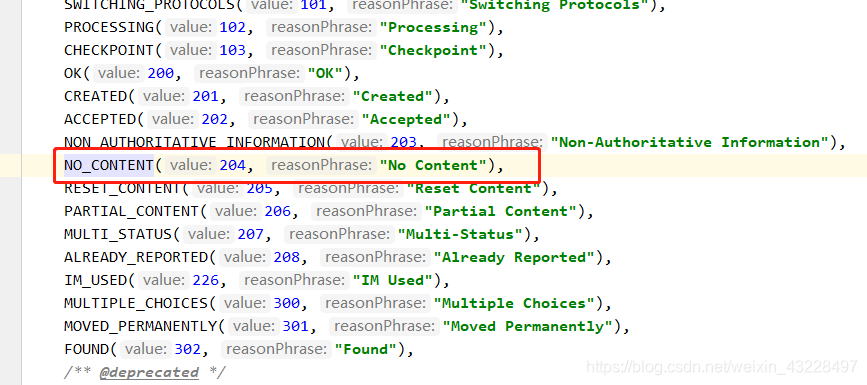Click the number 102 on the PROCESSING line
This screenshot has height=385, width=867.
233,28
